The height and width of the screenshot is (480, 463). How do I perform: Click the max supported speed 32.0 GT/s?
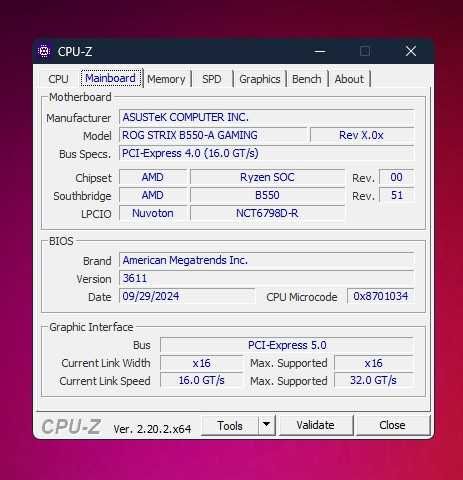374,380
